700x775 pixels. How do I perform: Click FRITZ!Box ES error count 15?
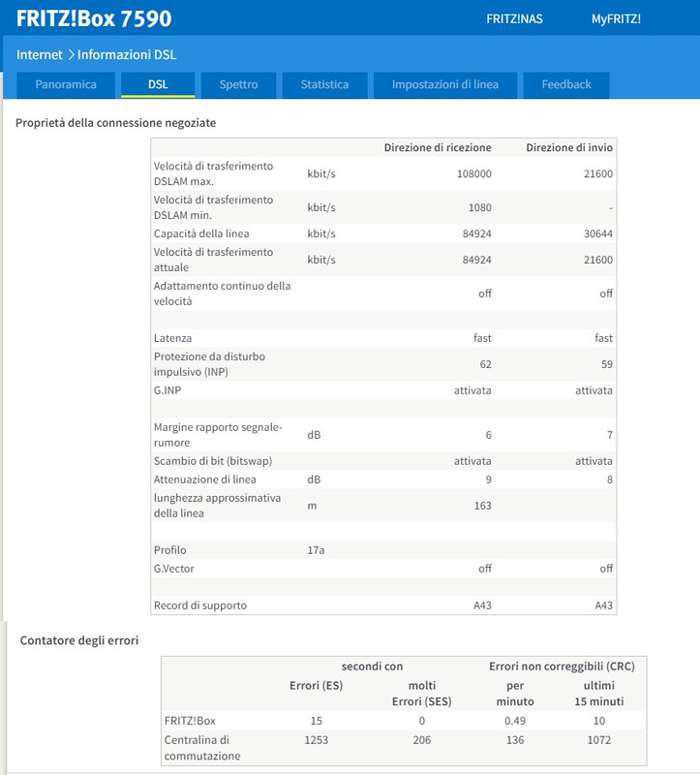coord(317,721)
